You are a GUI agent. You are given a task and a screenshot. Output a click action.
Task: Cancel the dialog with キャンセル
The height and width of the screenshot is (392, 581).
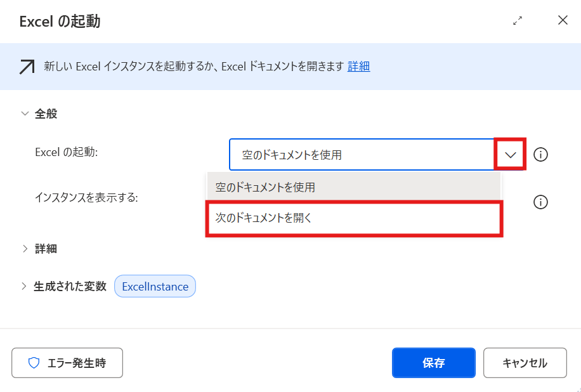(x=525, y=363)
